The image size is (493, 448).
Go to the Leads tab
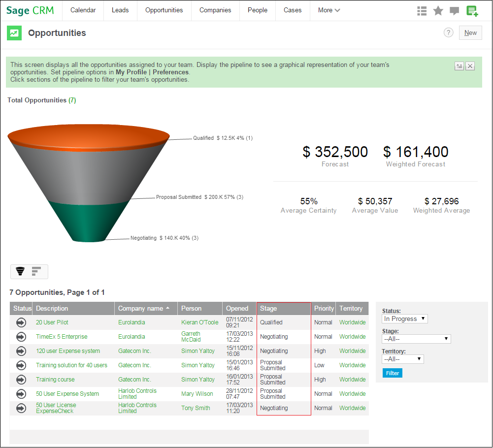click(x=120, y=10)
